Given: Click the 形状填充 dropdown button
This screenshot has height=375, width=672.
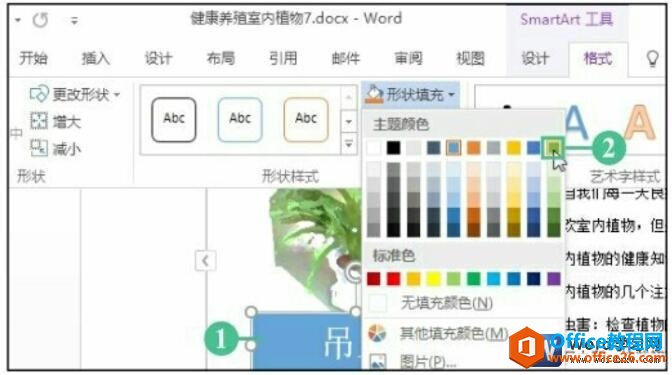Looking at the screenshot, I should (411, 94).
